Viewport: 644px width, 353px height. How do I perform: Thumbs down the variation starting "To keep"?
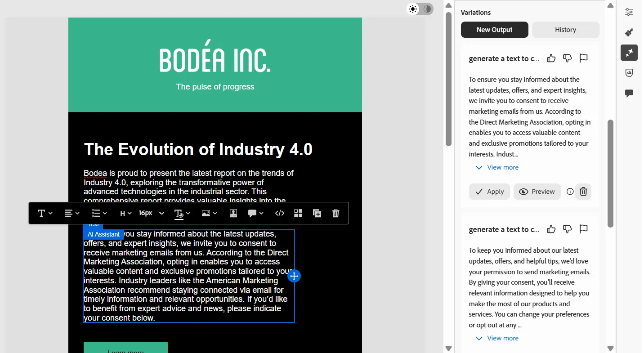click(x=567, y=229)
